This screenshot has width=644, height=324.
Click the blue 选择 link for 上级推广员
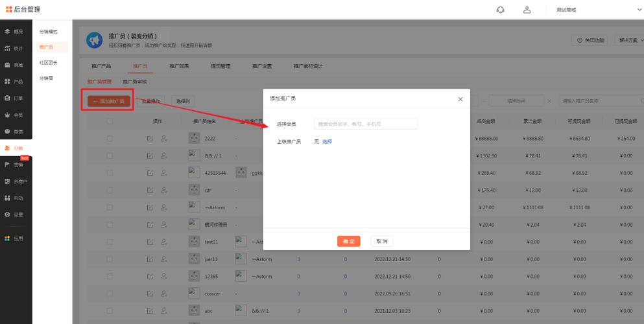pos(327,141)
